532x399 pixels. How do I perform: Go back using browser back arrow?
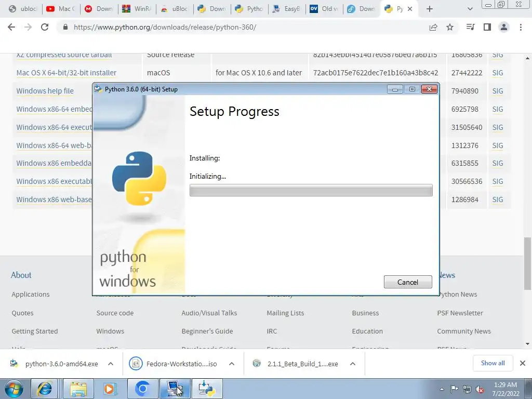click(x=11, y=27)
